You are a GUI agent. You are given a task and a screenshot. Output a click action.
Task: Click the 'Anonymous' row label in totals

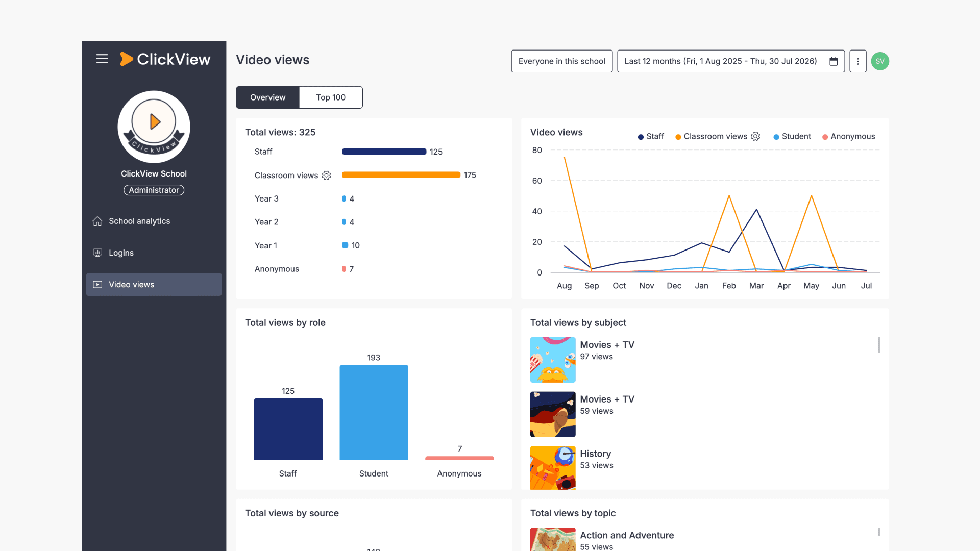pos(277,269)
